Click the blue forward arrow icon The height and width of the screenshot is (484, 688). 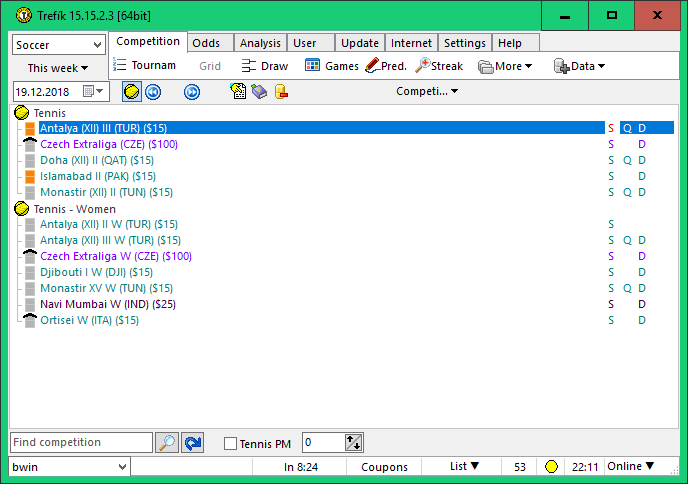coord(191,92)
